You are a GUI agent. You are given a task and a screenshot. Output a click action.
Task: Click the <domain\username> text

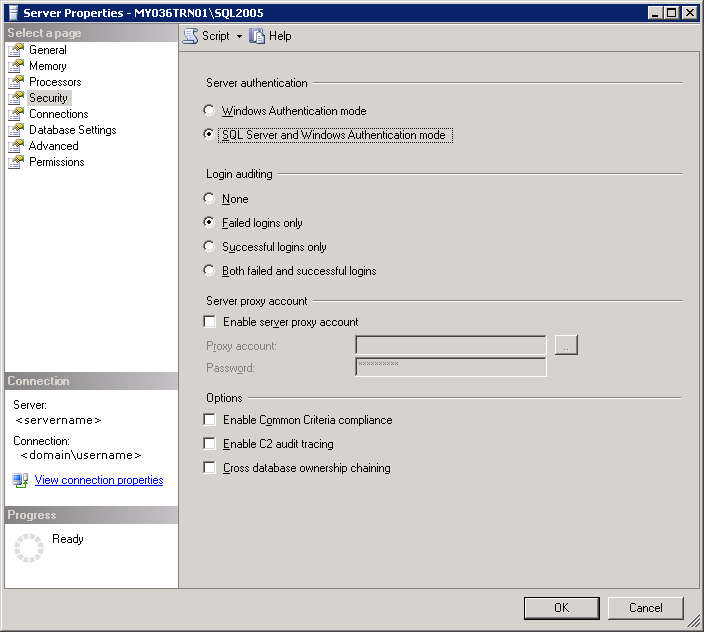[x=81, y=455]
